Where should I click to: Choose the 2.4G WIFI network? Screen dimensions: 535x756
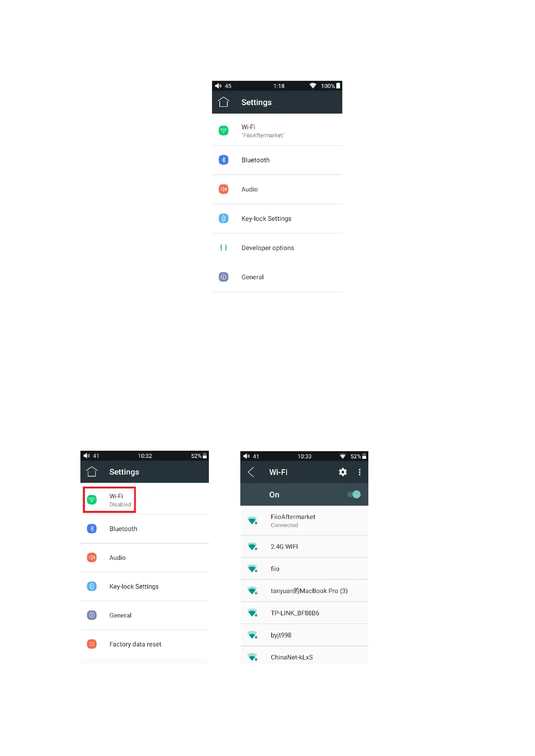[x=304, y=546]
